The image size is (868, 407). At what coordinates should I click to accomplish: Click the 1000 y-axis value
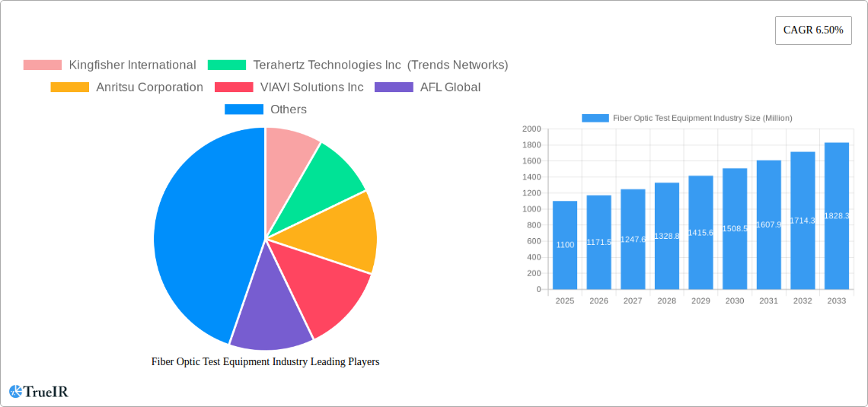coord(531,209)
